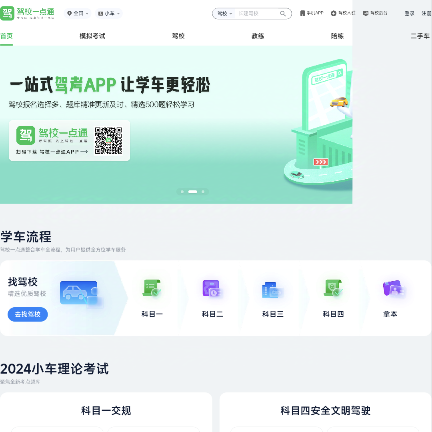Image resolution: width=432 pixels, height=432 pixels.
Task: Open the 科目四 label link
Action: click(x=333, y=314)
